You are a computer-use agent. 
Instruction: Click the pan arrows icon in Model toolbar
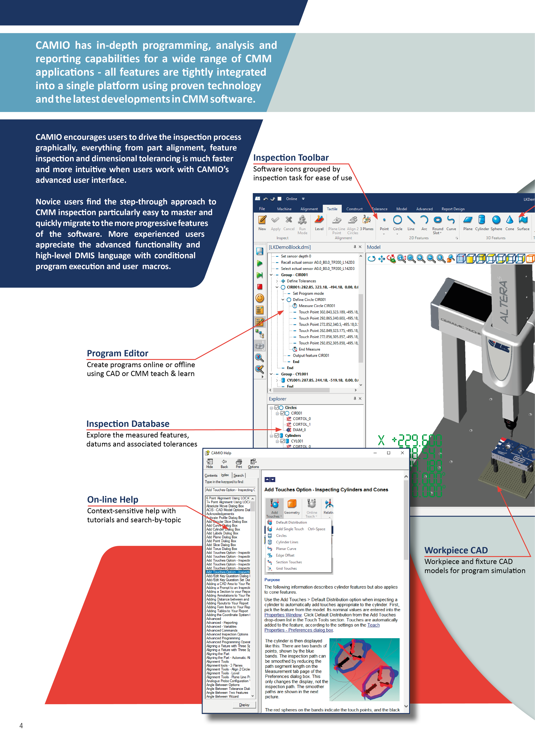[382, 259]
